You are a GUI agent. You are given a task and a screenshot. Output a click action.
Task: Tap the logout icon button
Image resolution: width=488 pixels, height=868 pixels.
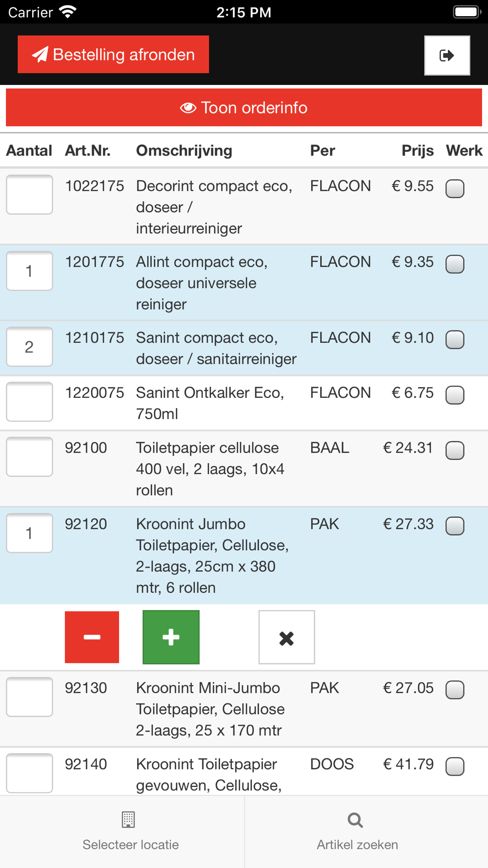447,55
